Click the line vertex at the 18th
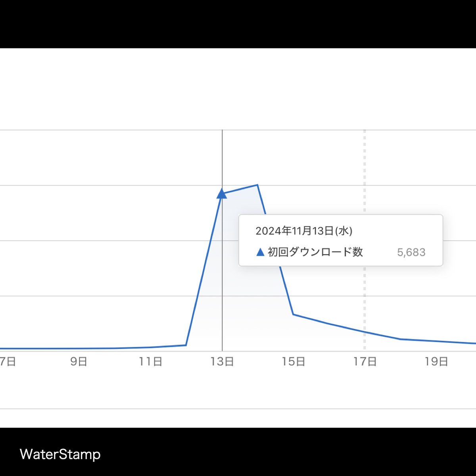The height and width of the screenshot is (476, 476). tap(400, 339)
